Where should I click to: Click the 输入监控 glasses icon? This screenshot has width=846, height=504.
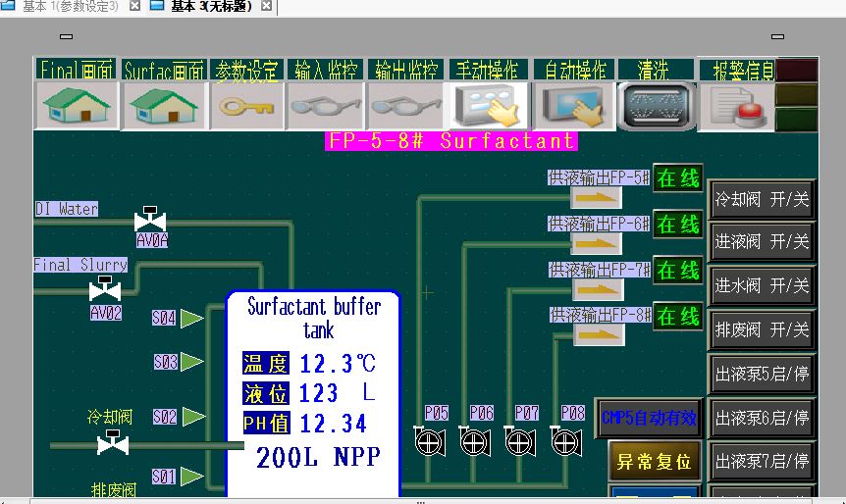(x=326, y=105)
